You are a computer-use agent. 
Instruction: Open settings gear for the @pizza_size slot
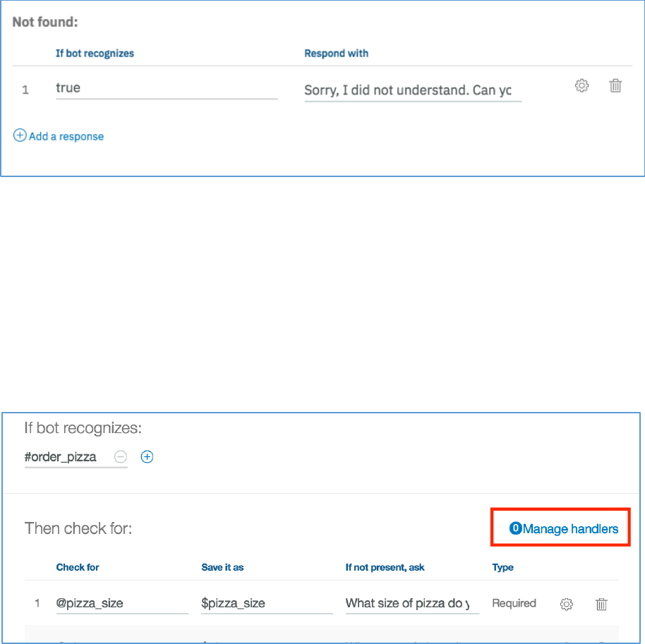pyautogui.click(x=566, y=604)
